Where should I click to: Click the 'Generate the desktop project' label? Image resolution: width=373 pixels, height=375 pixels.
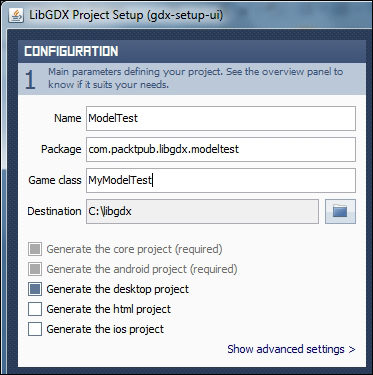point(118,289)
